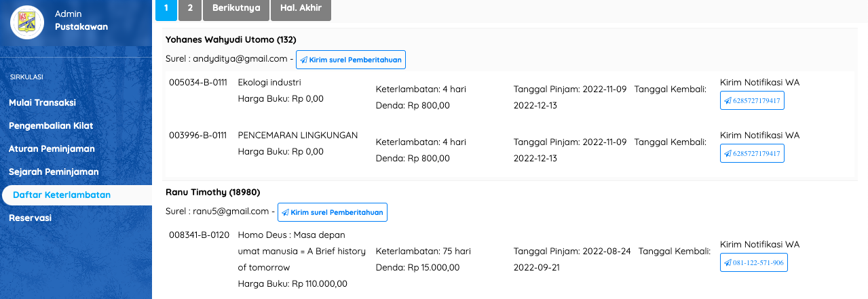The height and width of the screenshot is (299, 868).
Task: Select Sejarah Peminjaman in the sidebar
Action: coord(54,172)
